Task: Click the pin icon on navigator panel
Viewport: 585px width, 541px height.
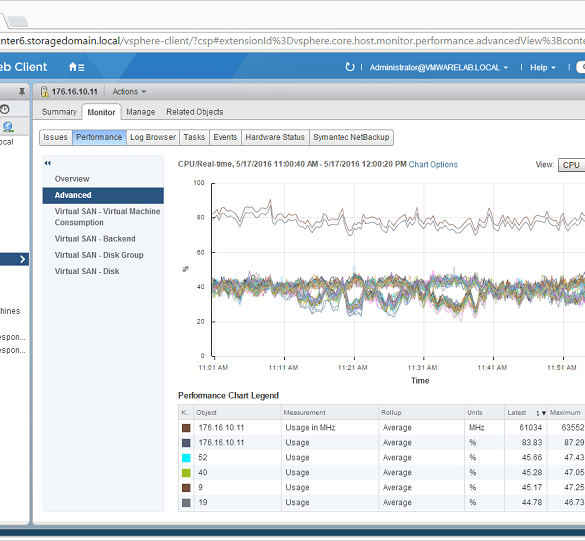Action: click(22, 91)
